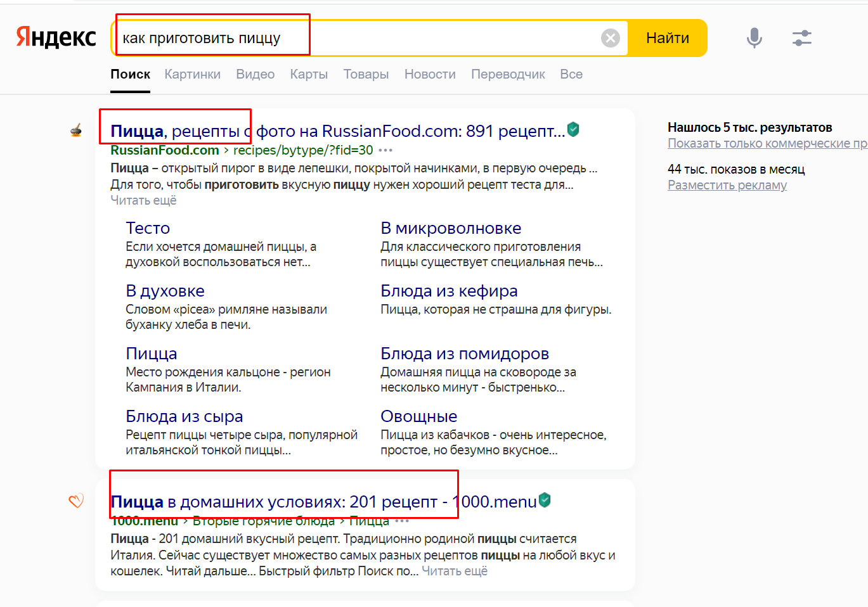Viewport: 868px width, 607px height.
Task: Expand snippet with first 'Читать ещё' under RussianFood
Action: tap(143, 200)
